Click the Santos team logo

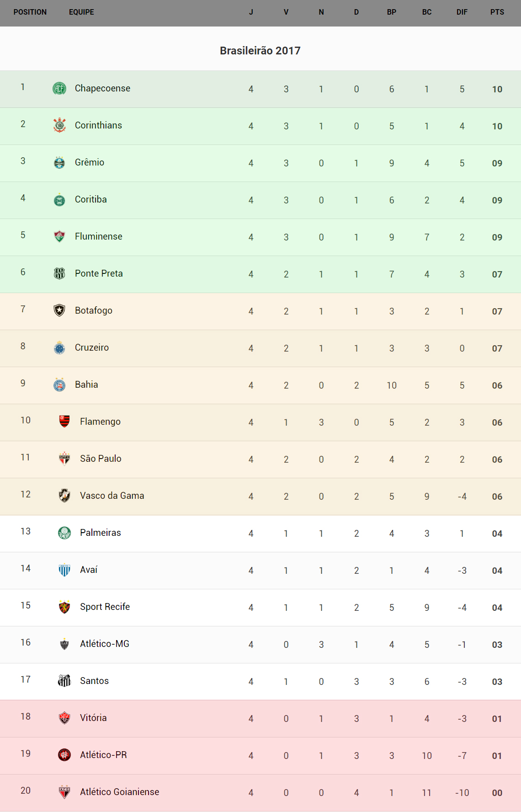tap(64, 681)
